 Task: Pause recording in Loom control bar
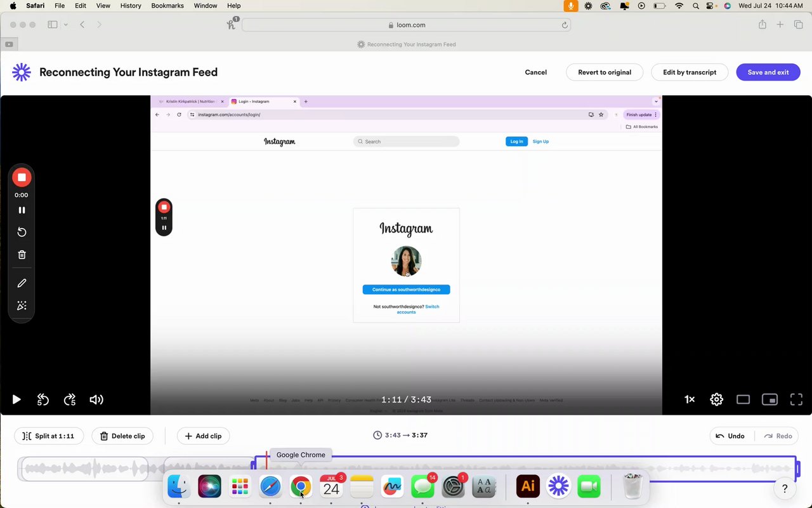coord(22,210)
